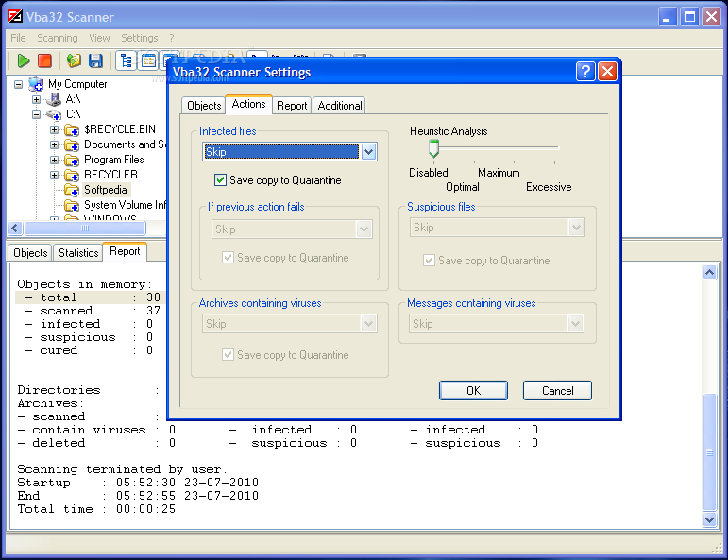
Task: Click the report pane scroll down arrow
Action: coord(709,520)
